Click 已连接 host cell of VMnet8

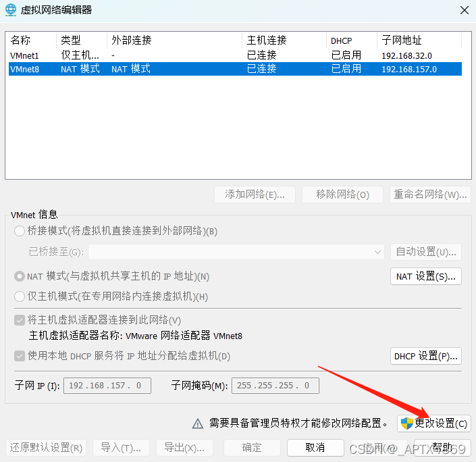click(x=261, y=69)
